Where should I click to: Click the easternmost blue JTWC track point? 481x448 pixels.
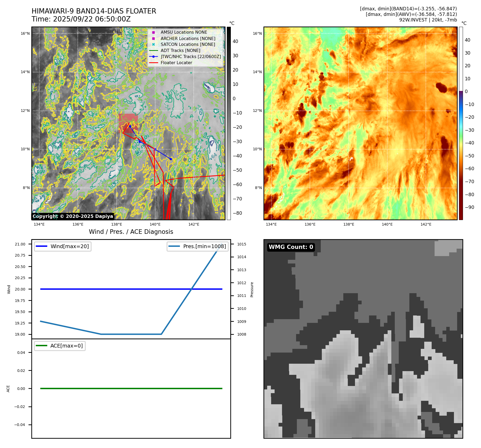[x=171, y=159]
